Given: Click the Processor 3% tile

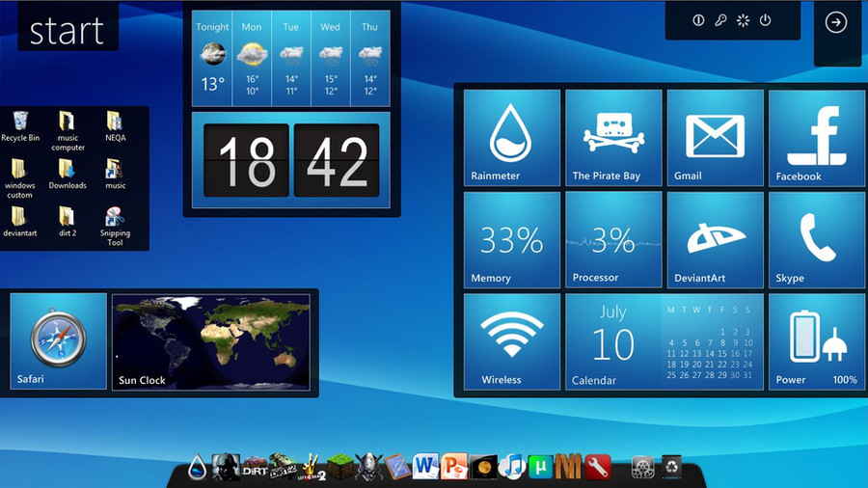Looking at the screenshot, I should [613, 239].
